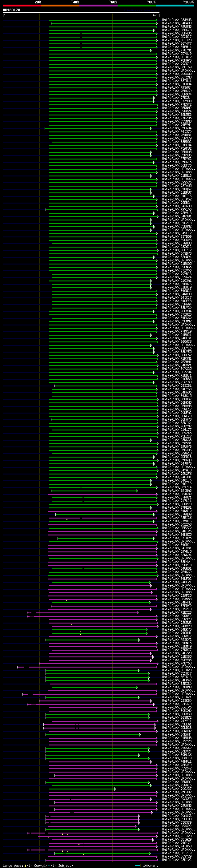Open hit UniRef100_Q3T0U5
This screenshot has width=197, height=868.
[x=177, y=186]
